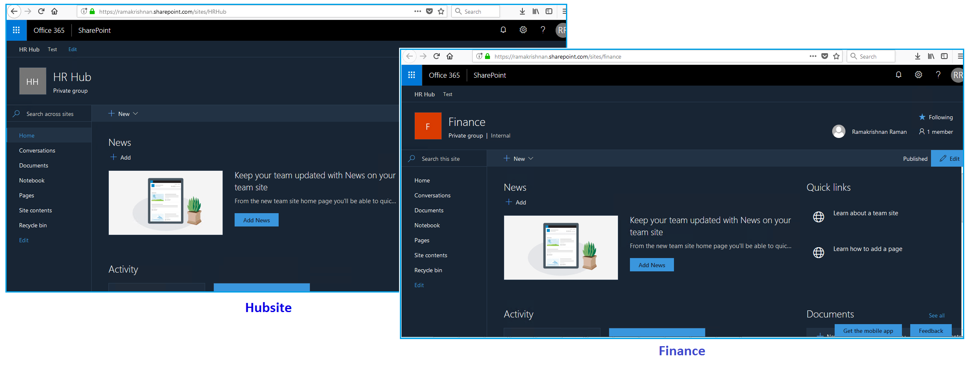
Task: Click forward arrow in HR Hub browser toolbar
Action: point(28,11)
